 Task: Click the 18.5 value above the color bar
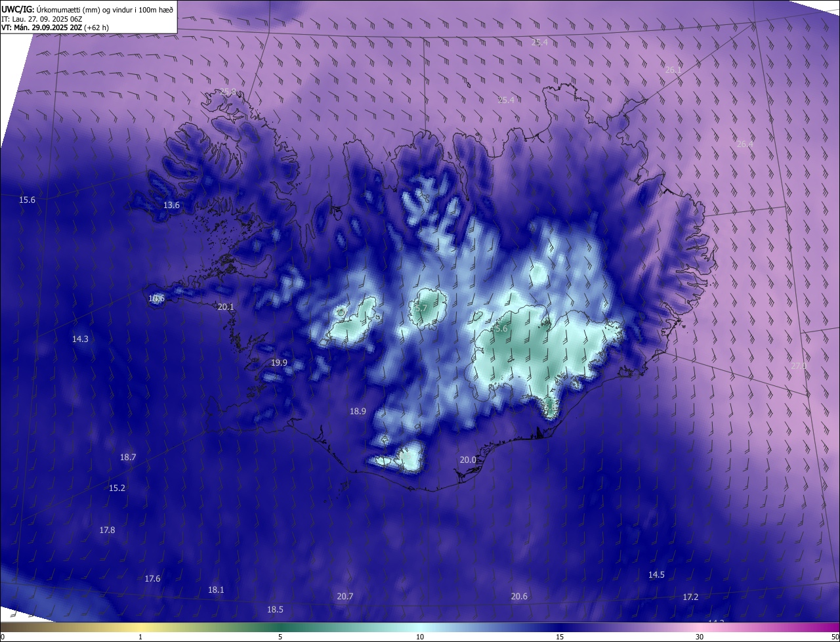coord(275,609)
